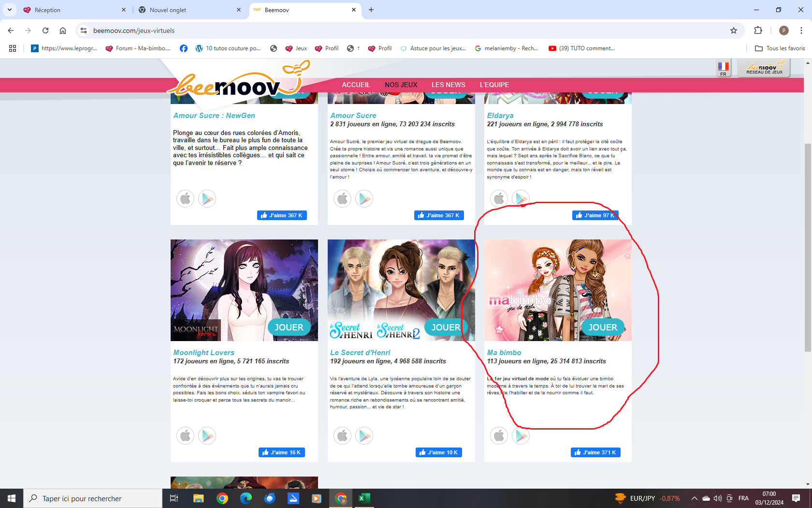Click JOUER on Ma bimbo
The height and width of the screenshot is (508, 812).
[603, 328]
